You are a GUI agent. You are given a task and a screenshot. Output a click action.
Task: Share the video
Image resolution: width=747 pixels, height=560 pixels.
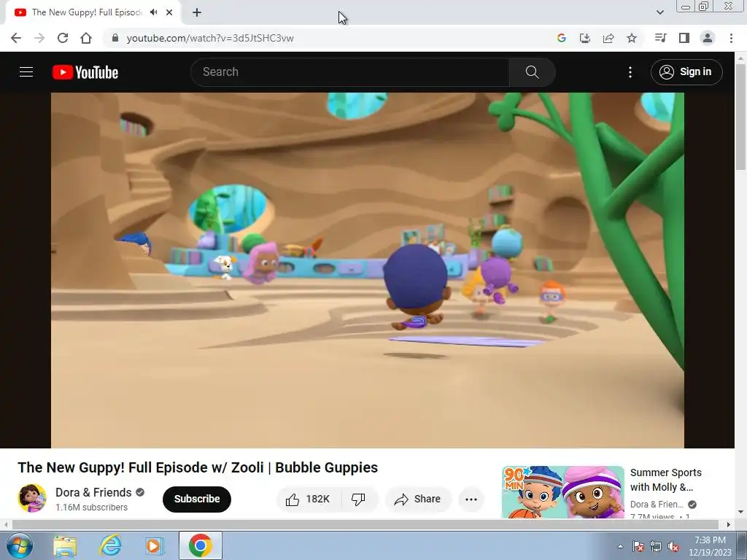pos(418,499)
